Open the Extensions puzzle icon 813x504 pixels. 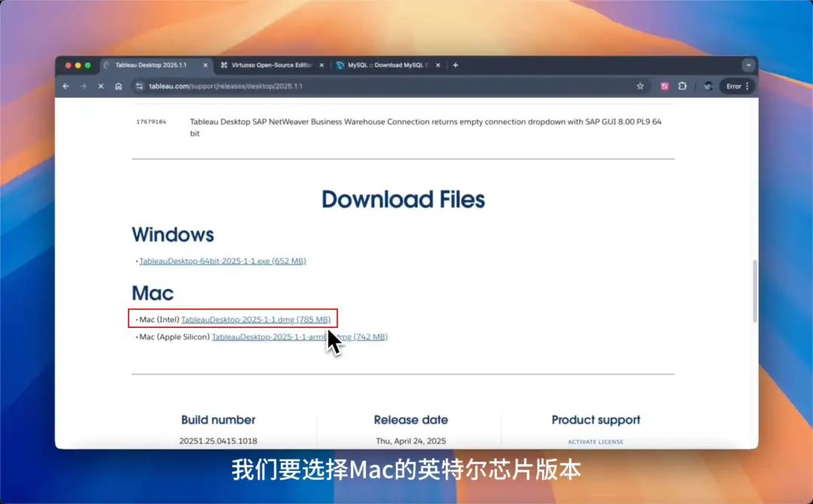tap(682, 87)
